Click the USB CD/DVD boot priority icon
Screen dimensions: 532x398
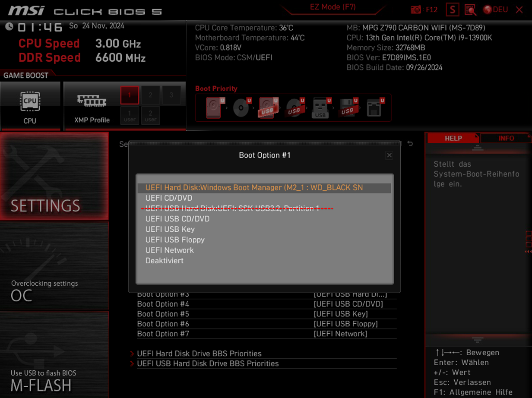click(295, 107)
